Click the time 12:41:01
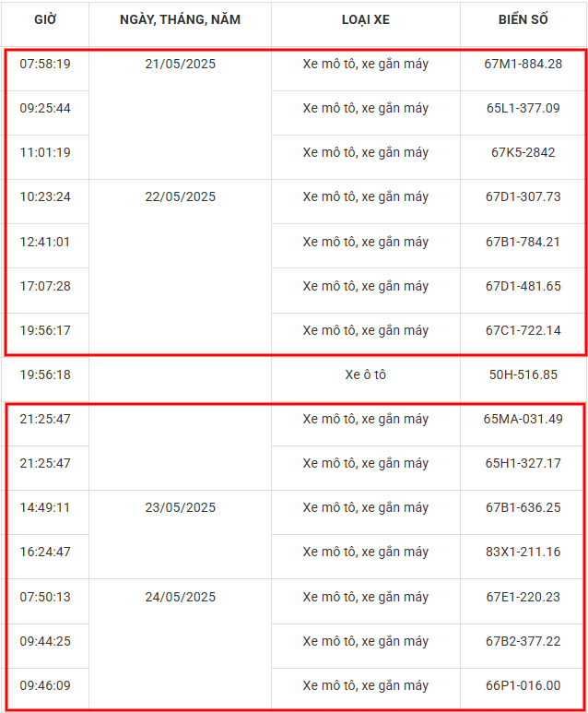Screen dimensions: 588x713 [x=45, y=242]
